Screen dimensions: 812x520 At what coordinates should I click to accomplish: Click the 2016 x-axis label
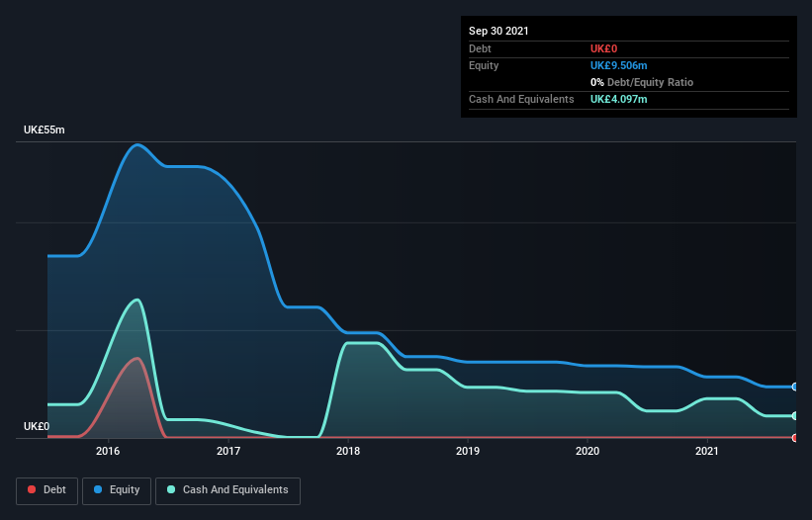108,451
